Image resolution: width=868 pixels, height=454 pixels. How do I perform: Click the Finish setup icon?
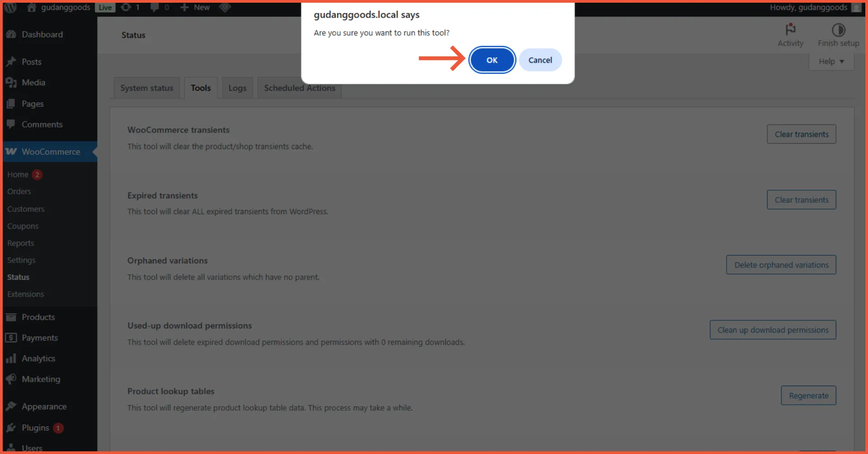839,30
